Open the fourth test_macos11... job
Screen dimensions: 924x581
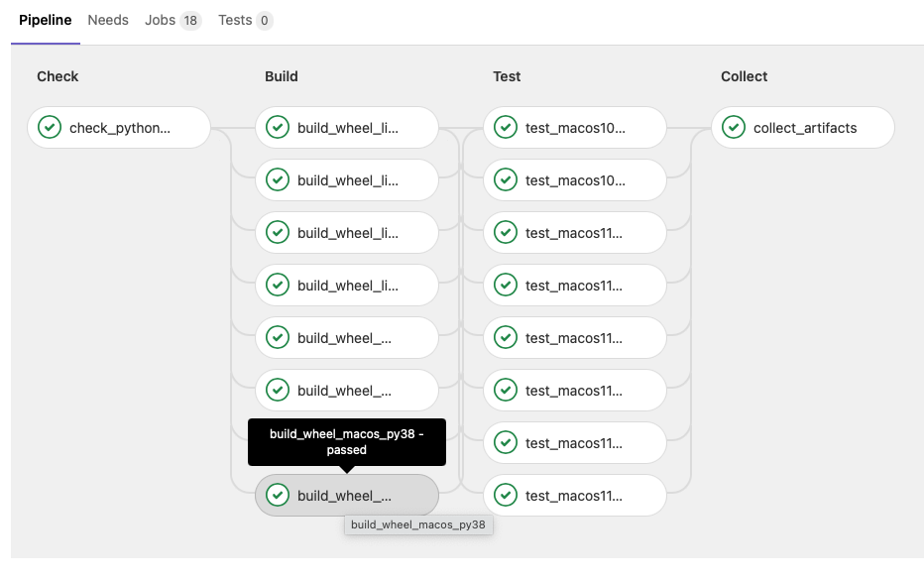click(x=575, y=390)
